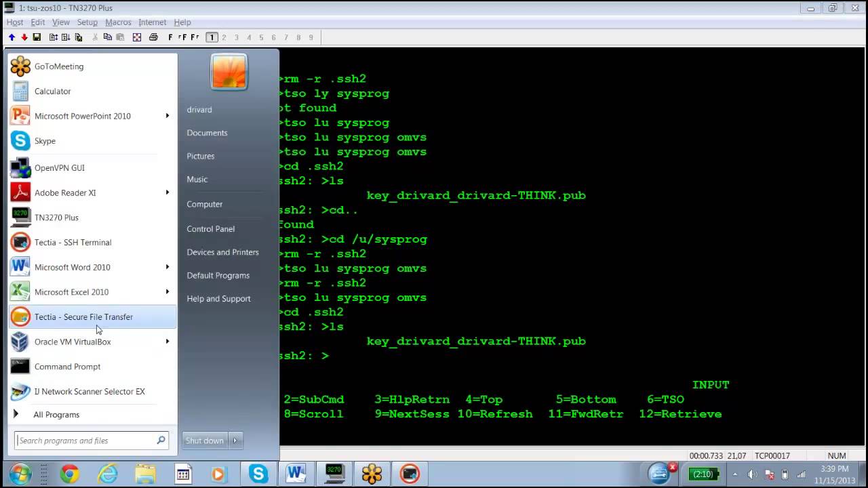Click the Copy toolbar icon
This screenshot has width=868, height=488.
[x=107, y=37]
